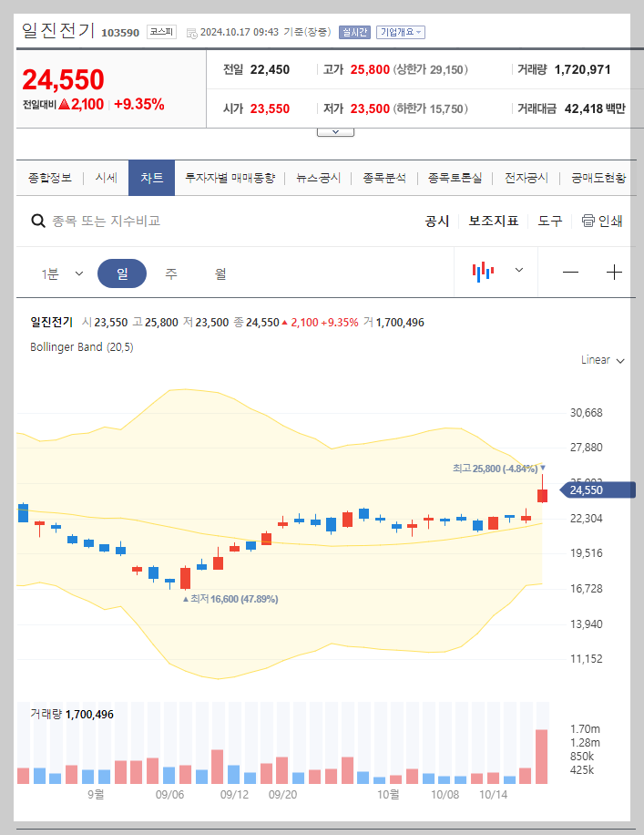This screenshot has width=644, height=835.
Task: Collapse the price header via the chevron
Action: click(x=335, y=130)
